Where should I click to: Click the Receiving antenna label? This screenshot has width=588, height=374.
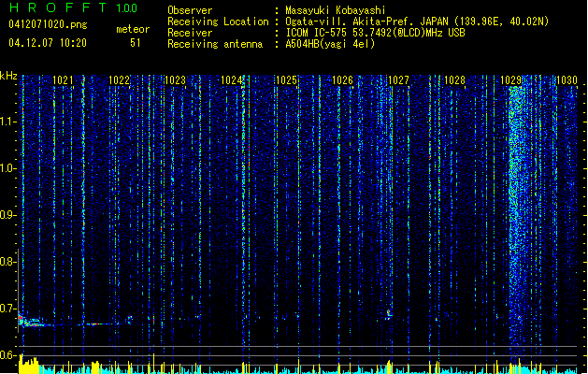215,44
